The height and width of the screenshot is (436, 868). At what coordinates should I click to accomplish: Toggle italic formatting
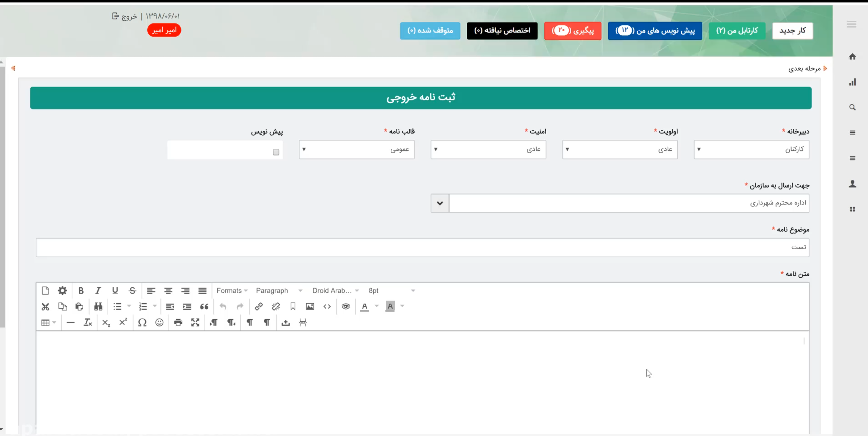pos(98,291)
